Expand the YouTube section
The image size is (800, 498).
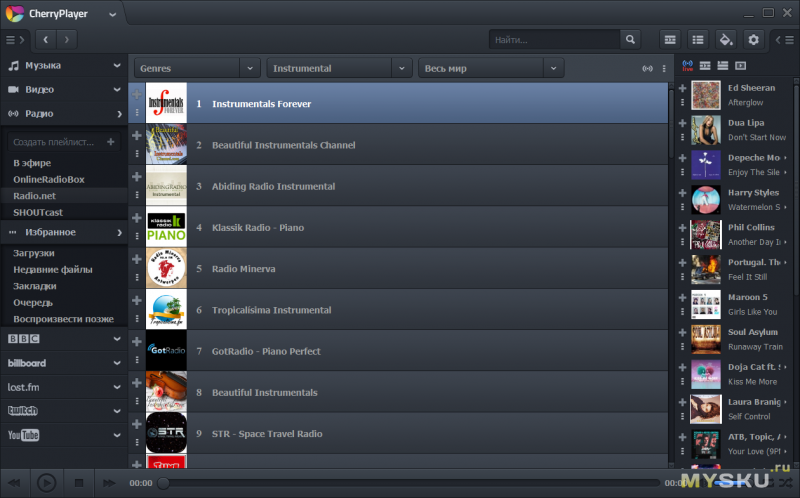point(64,435)
